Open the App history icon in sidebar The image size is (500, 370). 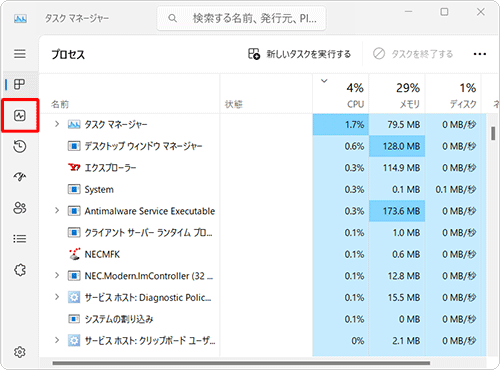click(x=20, y=146)
